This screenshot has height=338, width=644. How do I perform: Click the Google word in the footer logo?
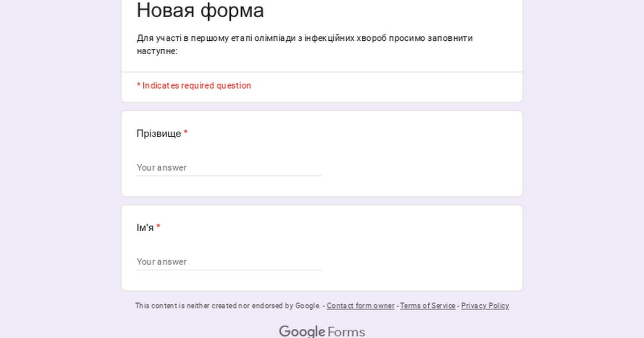coord(302,332)
